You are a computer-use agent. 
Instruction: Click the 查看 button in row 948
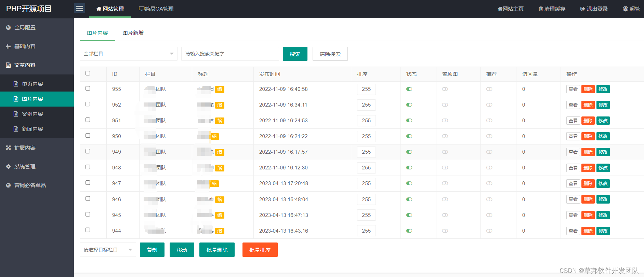click(573, 168)
